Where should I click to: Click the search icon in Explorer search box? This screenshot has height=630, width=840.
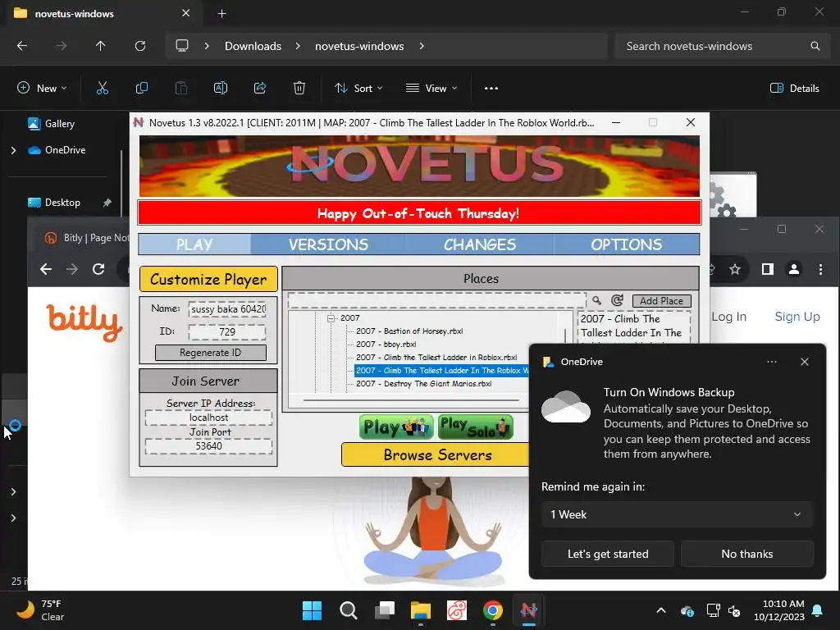(815, 46)
